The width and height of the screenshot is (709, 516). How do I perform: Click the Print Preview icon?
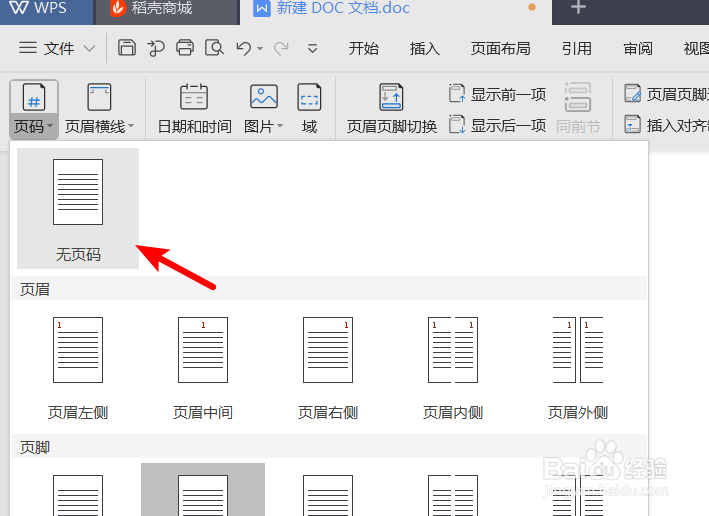pos(214,47)
